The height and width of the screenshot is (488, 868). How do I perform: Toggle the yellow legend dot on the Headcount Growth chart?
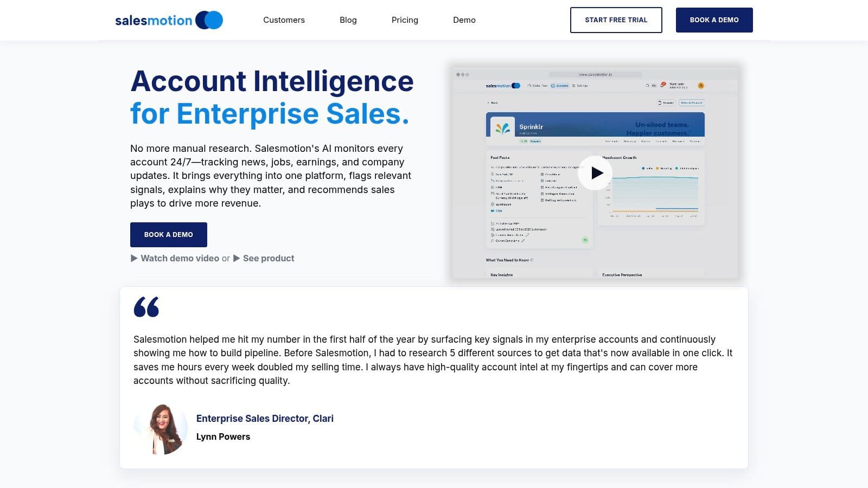click(658, 168)
